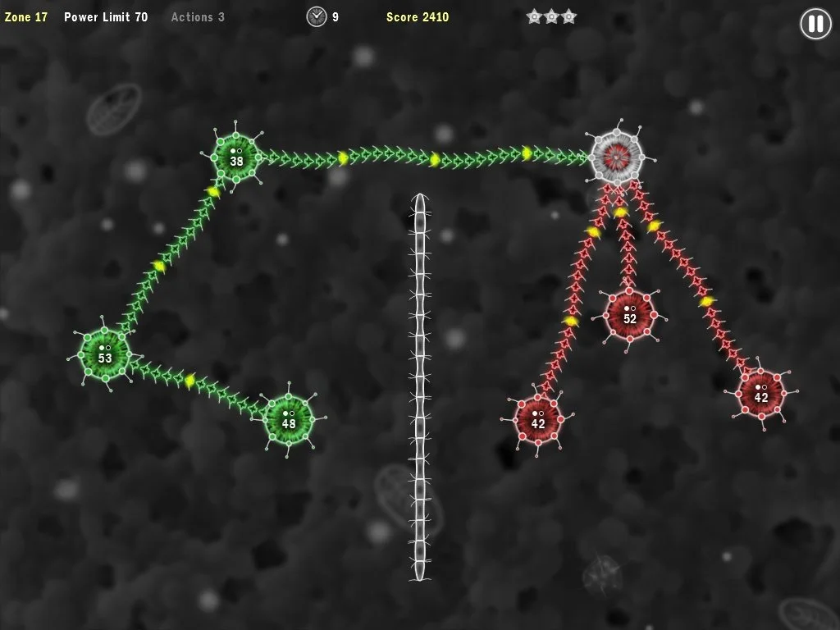This screenshot has height=630, width=840.
Task: Click the last star in the rating
Action: click(x=568, y=16)
